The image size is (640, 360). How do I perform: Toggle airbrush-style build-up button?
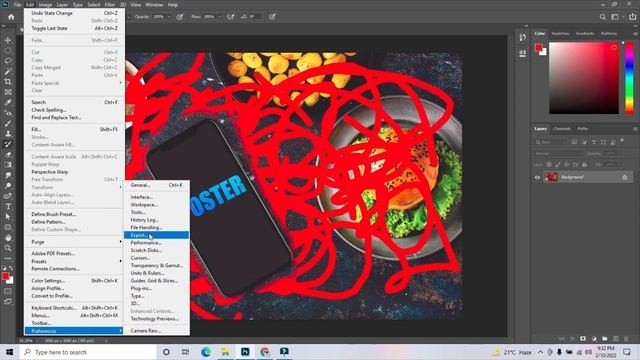click(x=231, y=17)
